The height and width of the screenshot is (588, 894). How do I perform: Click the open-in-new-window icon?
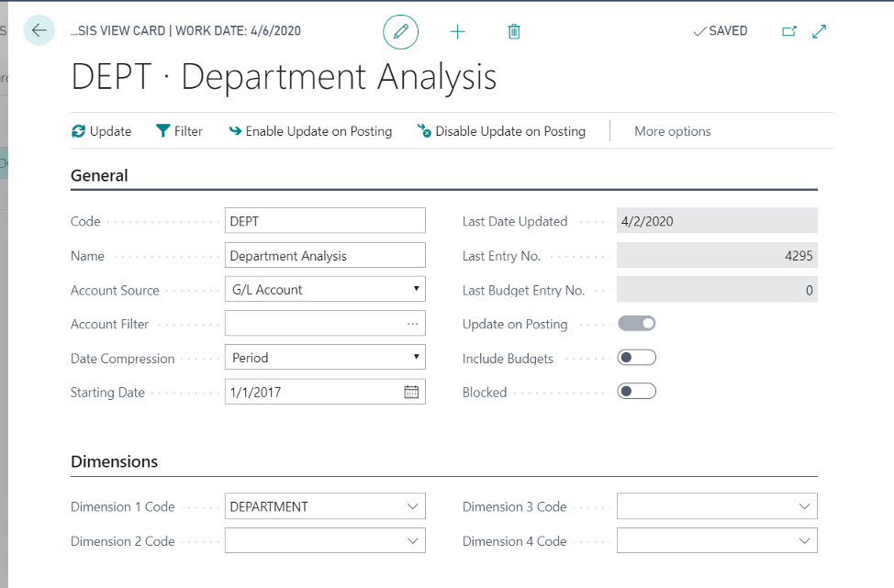[789, 30]
